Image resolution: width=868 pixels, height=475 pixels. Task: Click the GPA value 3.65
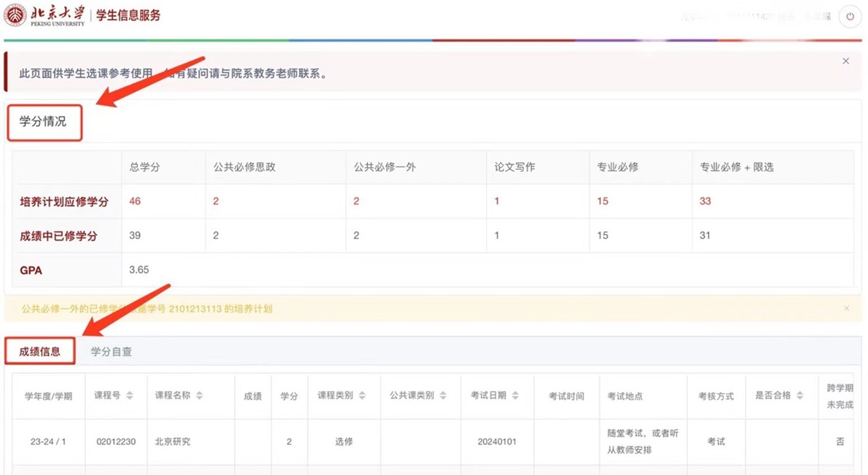pos(138,270)
